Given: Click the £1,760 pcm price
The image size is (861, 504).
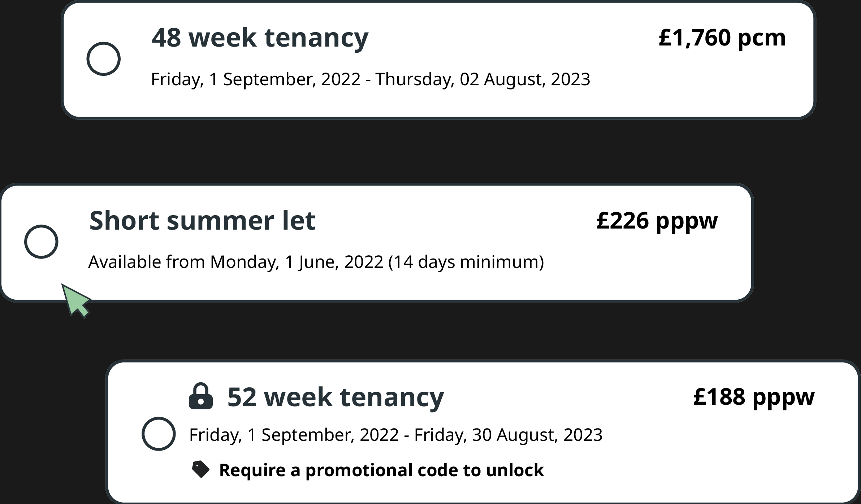Looking at the screenshot, I should click(x=722, y=38).
